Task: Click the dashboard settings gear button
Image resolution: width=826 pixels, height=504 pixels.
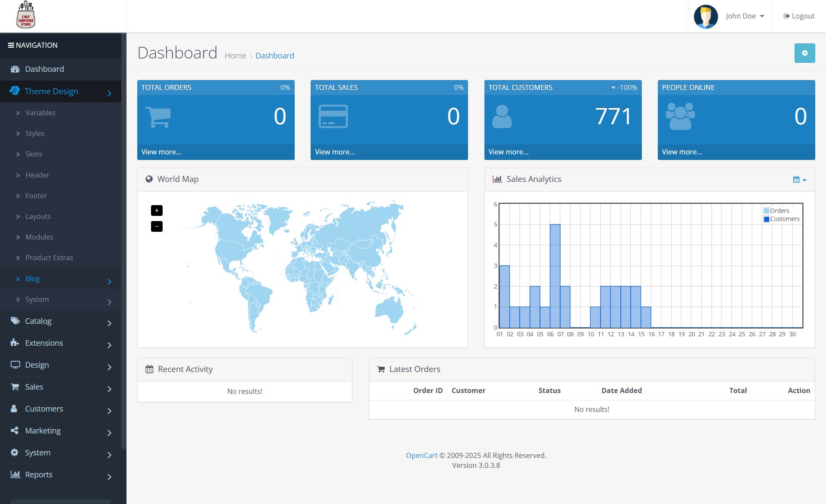Action: point(804,53)
